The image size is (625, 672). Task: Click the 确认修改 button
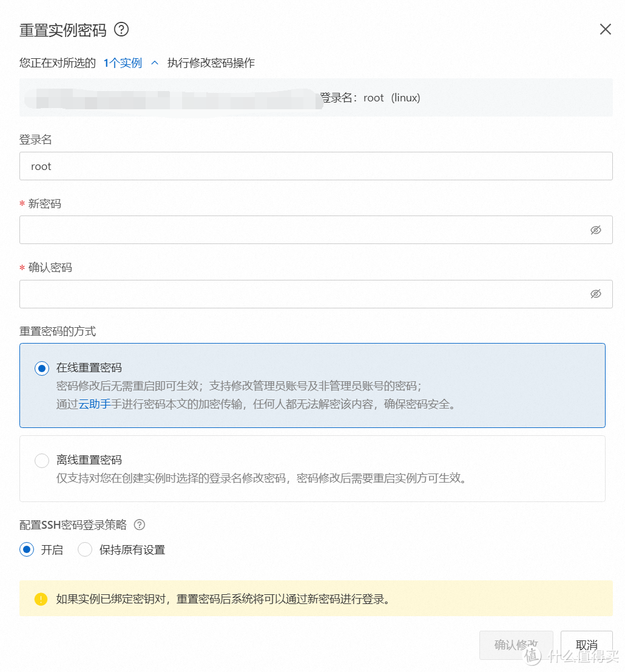[516, 645]
